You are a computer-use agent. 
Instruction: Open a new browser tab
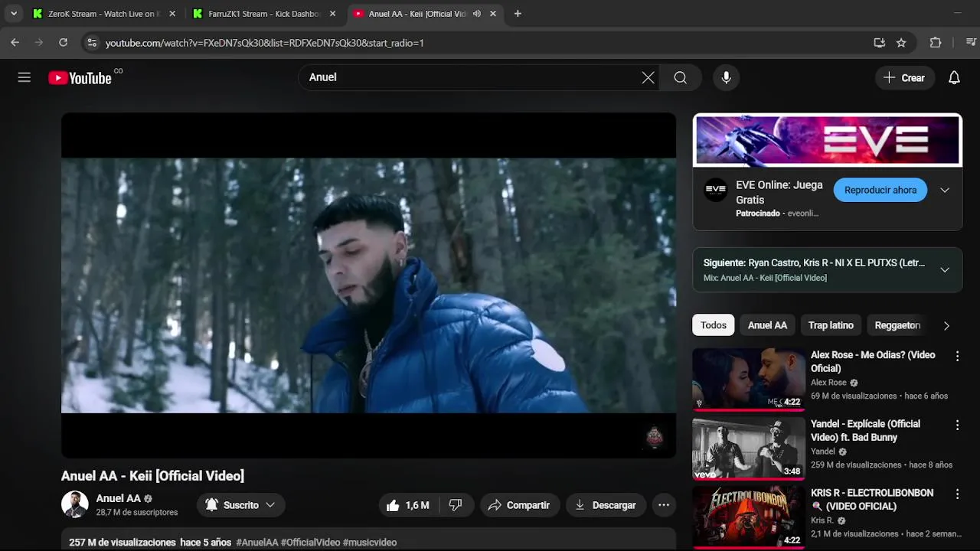(518, 14)
